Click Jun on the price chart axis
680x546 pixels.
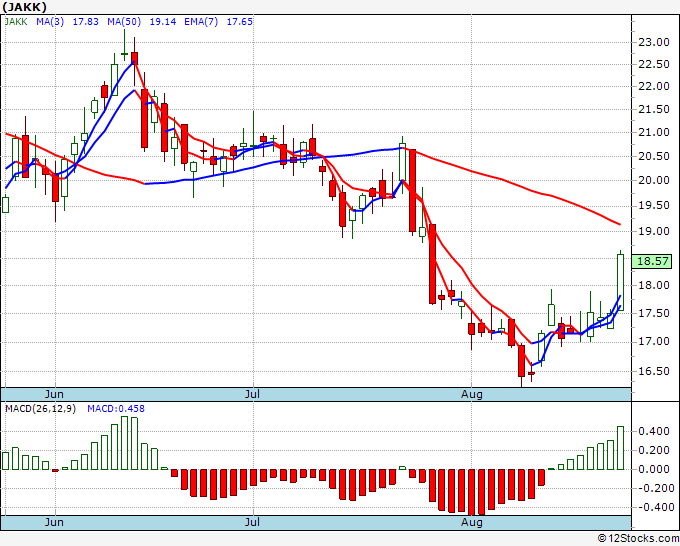[x=54, y=394]
